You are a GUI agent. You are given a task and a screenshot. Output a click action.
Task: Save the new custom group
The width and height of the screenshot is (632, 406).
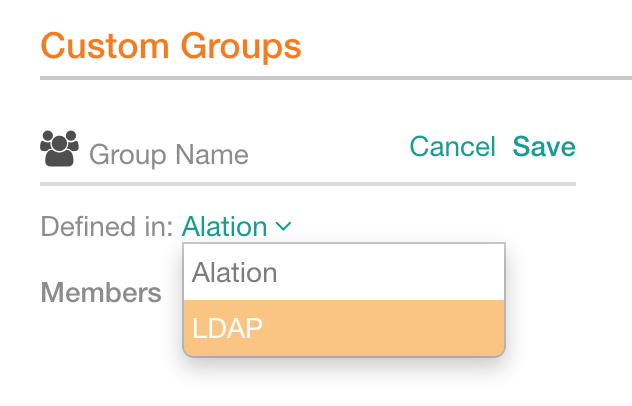(x=544, y=146)
